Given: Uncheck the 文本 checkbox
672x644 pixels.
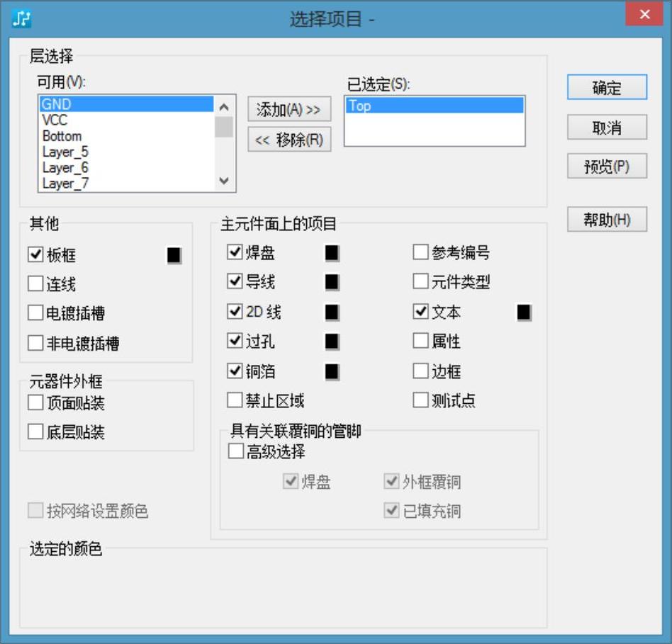Looking at the screenshot, I should [x=420, y=312].
